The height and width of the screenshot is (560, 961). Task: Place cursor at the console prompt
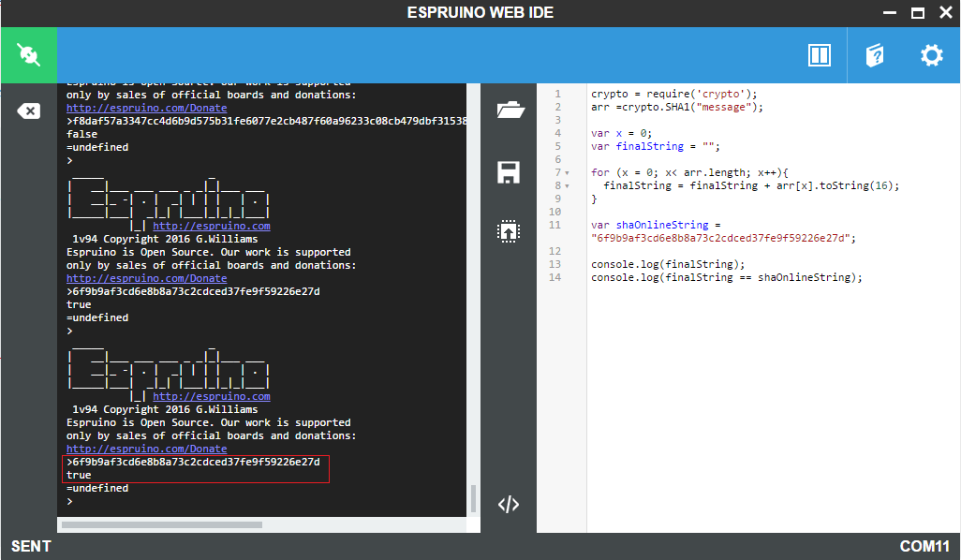click(x=70, y=500)
